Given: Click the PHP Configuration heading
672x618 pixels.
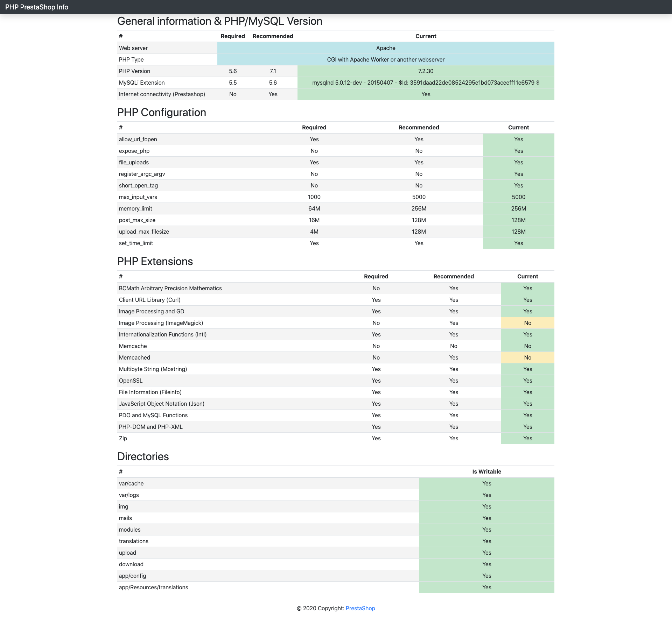Looking at the screenshot, I should click(x=161, y=113).
